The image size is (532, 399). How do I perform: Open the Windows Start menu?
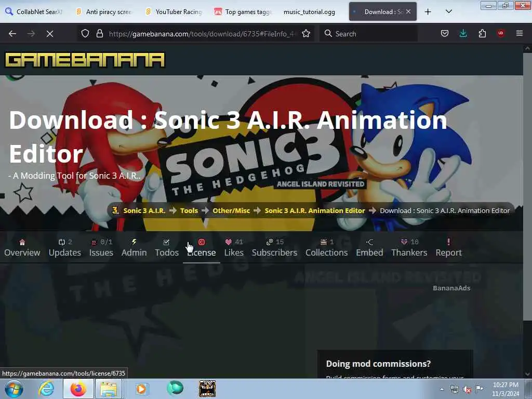tap(14, 389)
